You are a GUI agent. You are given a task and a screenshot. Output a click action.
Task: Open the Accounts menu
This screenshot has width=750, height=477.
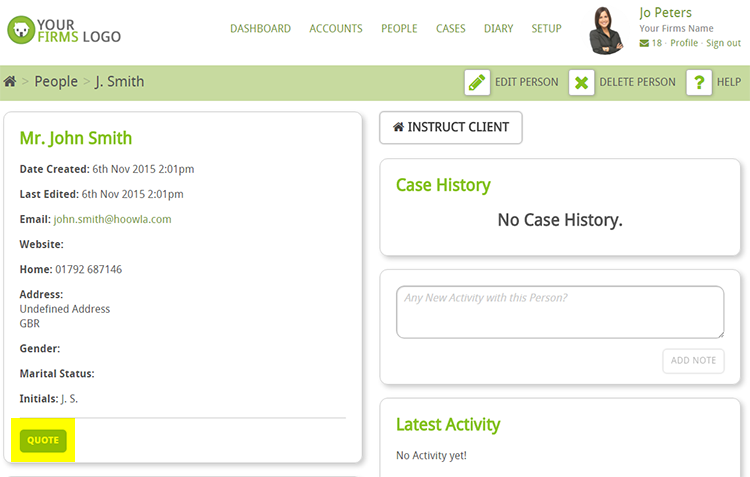click(x=336, y=29)
